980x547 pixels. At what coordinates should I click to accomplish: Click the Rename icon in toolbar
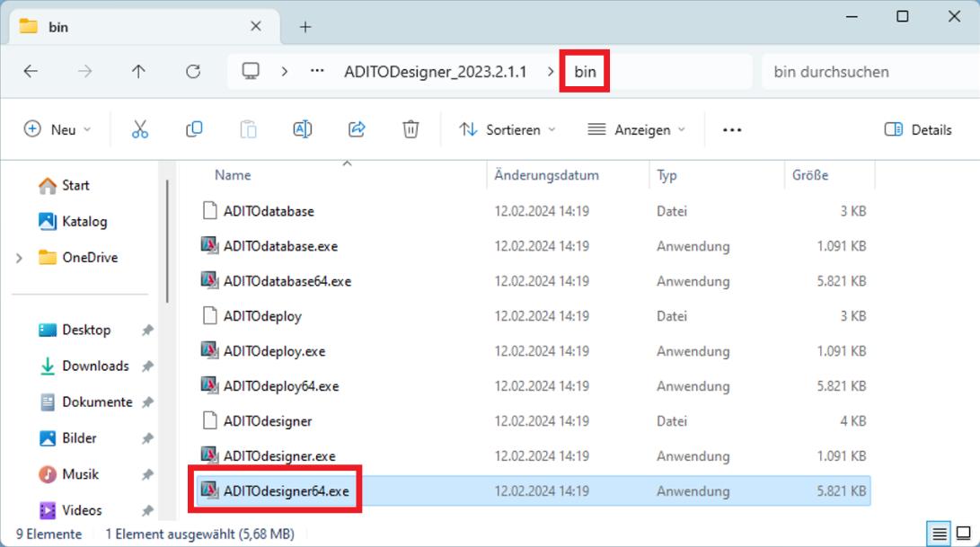point(303,129)
